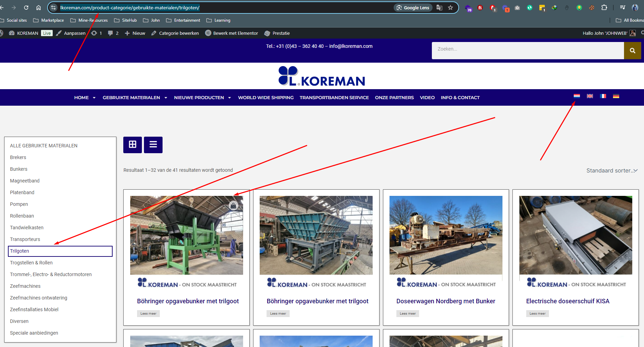Open the yellow note extension with badge 1
The image size is (644, 347).
[x=542, y=8]
